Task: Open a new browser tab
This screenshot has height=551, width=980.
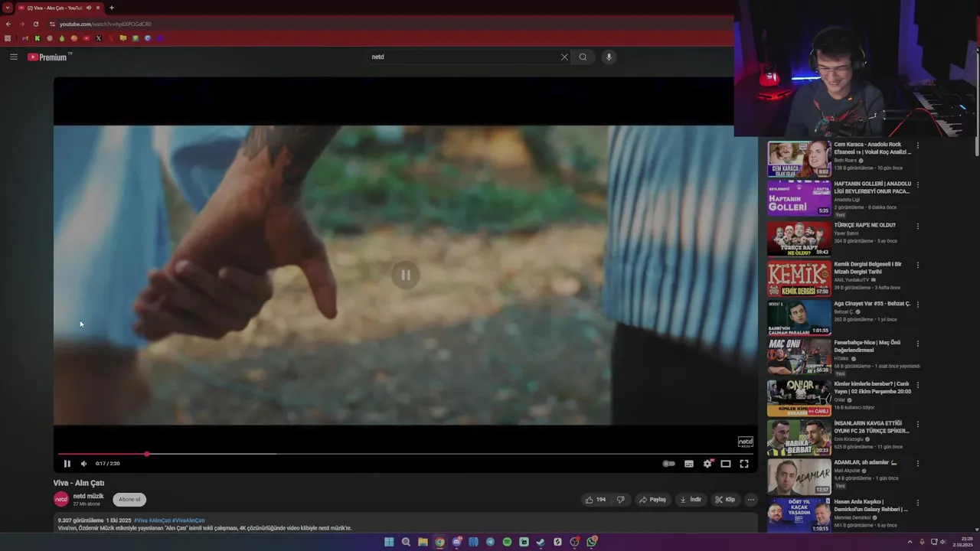Action: (111, 8)
